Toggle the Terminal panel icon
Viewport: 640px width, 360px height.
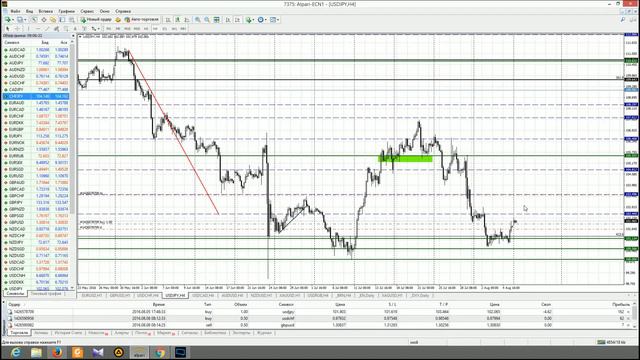click(62, 20)
